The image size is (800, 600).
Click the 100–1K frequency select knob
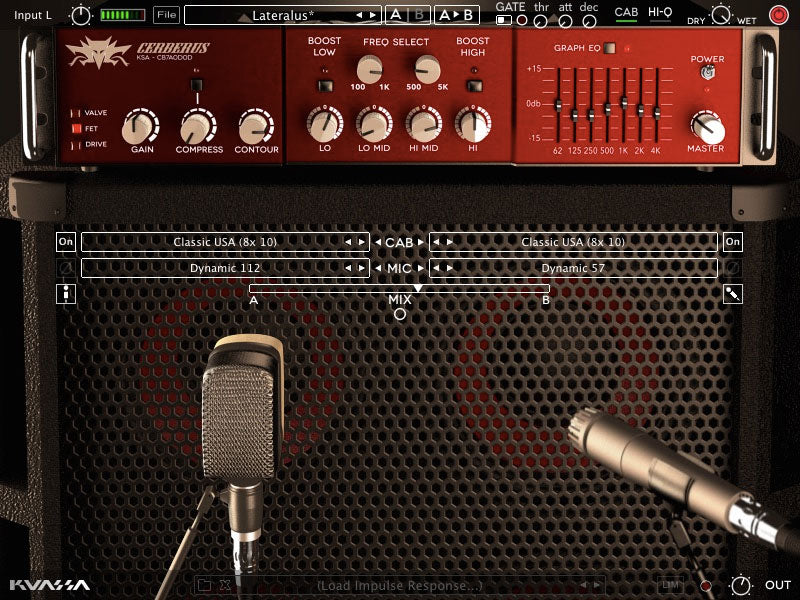pyautogui.click(x=369, y=69)
